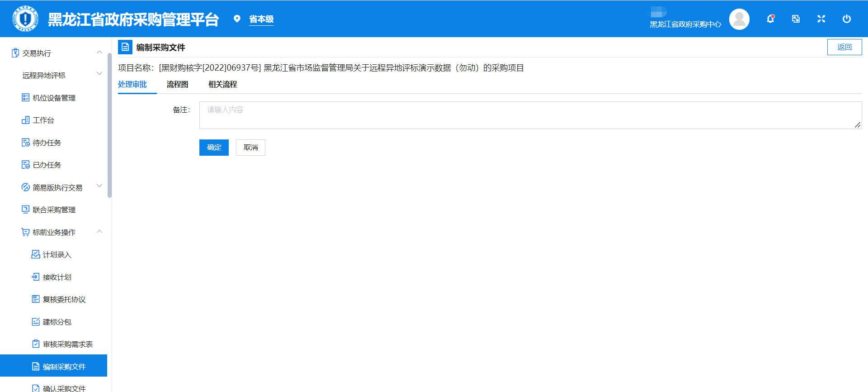Collapse the 标前业务操作 chevron
Viewport: 868px width, 392px height.
pos(99,231)
